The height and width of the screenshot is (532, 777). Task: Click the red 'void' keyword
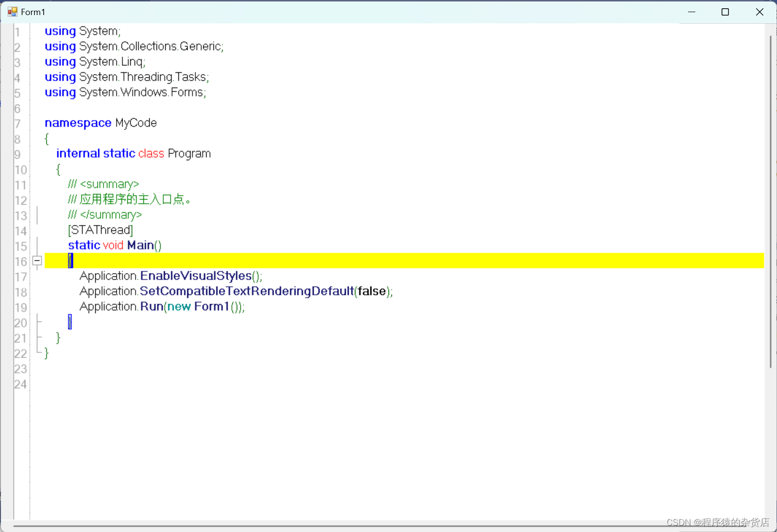point(113,245)
